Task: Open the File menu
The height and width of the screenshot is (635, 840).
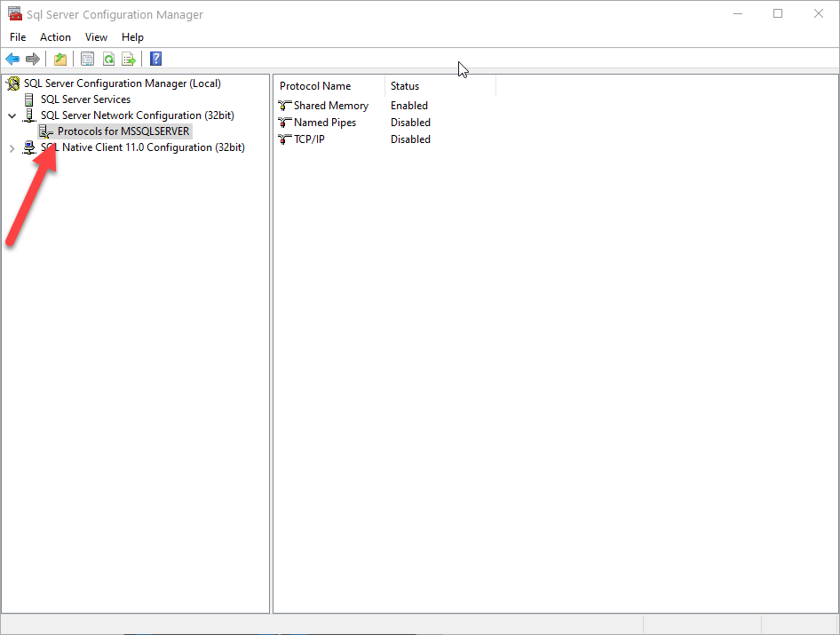Action: tap(18, 37)
